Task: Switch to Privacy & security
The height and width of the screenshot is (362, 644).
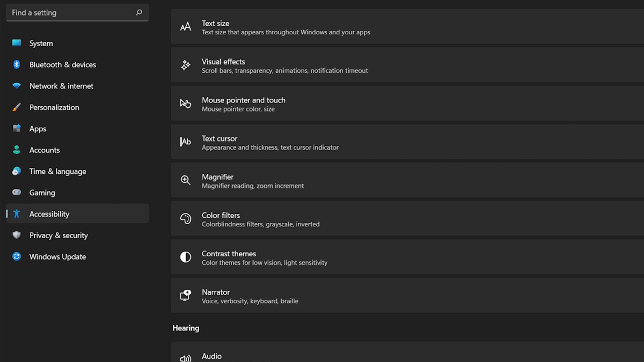Action: tap(59, 235)
